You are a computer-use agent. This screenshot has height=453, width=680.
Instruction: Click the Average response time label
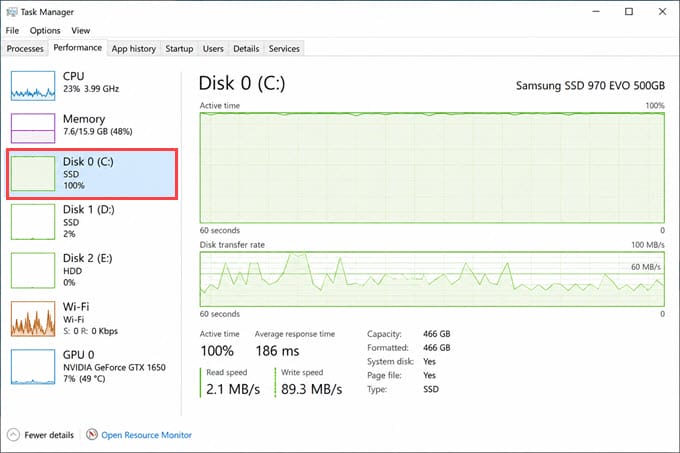point(295,334)
